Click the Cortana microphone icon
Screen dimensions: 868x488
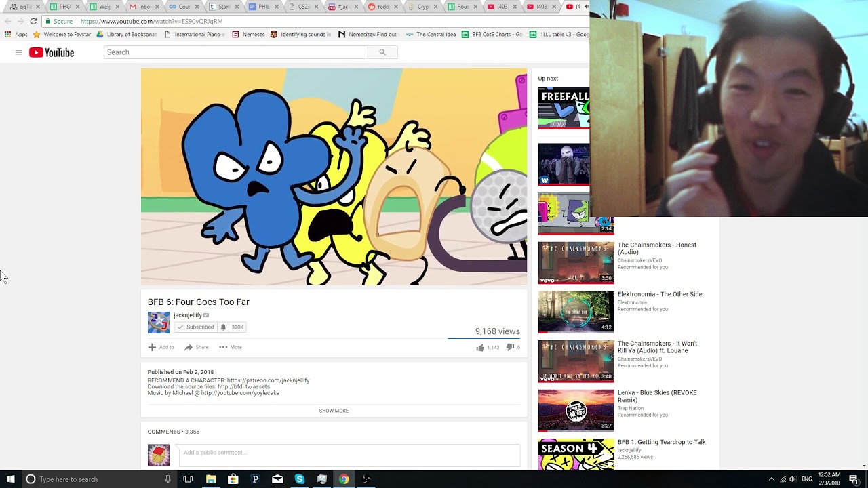point(167,479)
